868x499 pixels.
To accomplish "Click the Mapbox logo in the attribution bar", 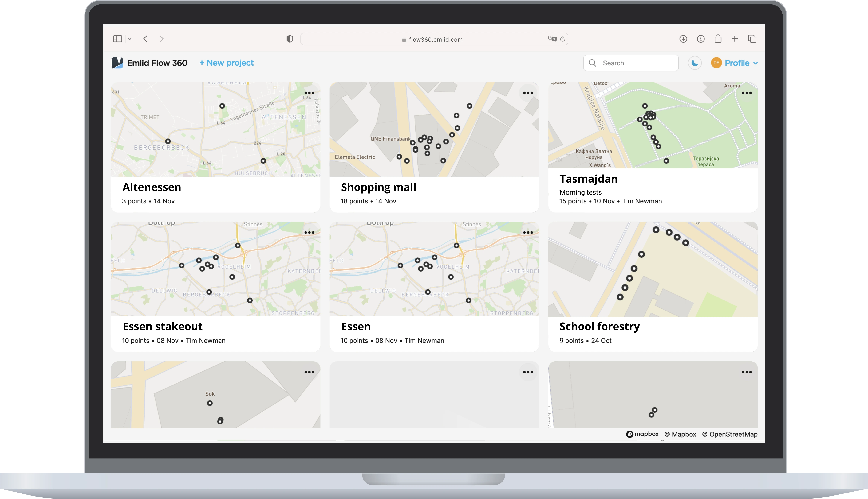I will pyautogui.click(x=642, y=434).
